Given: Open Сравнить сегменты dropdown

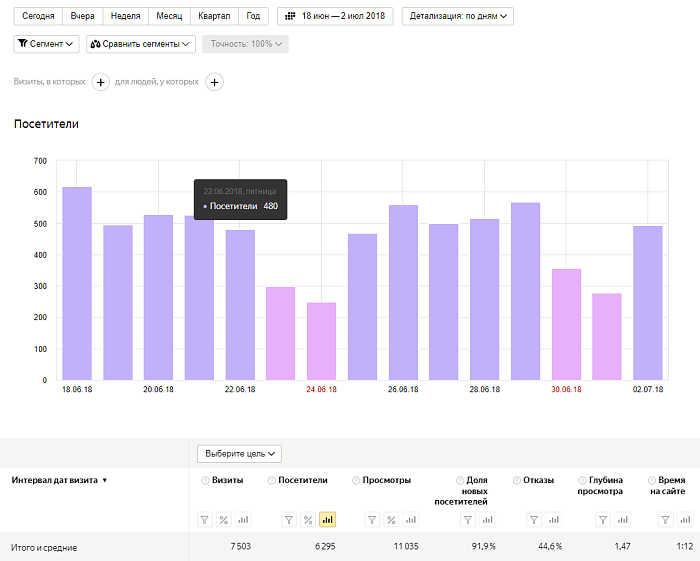Looking at the screenshot, I should pyautogui.click(x=141, y=44).
